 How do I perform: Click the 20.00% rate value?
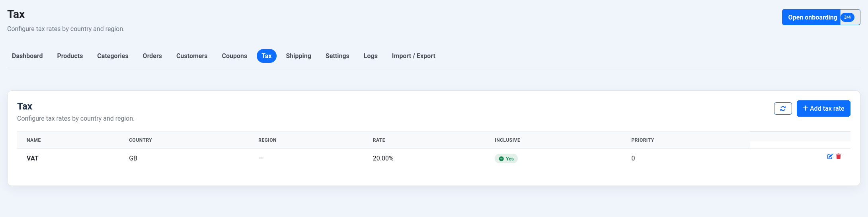[383, 158]
